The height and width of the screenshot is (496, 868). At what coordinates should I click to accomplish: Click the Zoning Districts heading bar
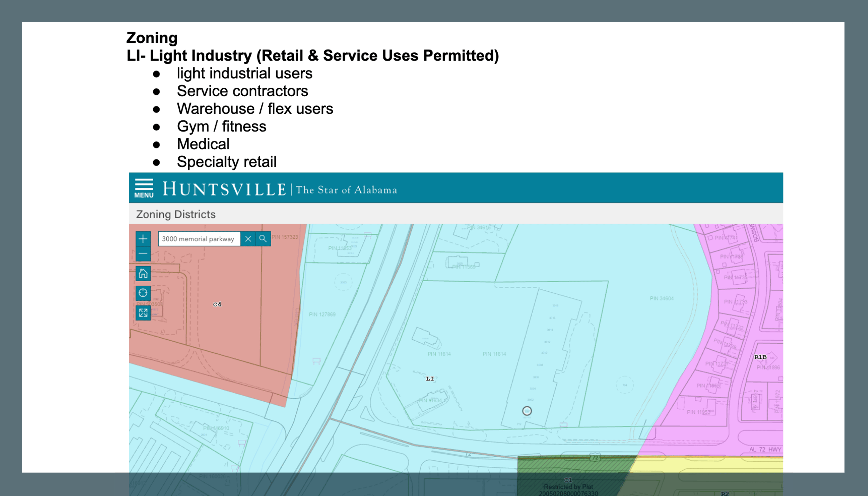tap(456, 214)
